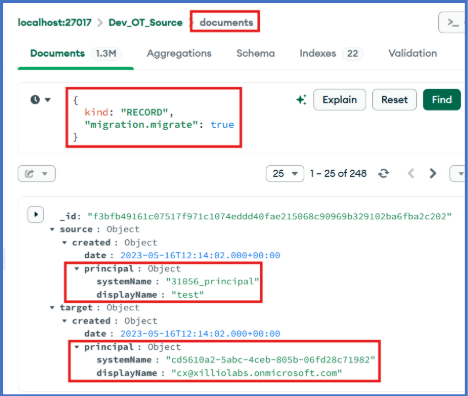
Task: Go to next page of results
Action: coord(433,174)
